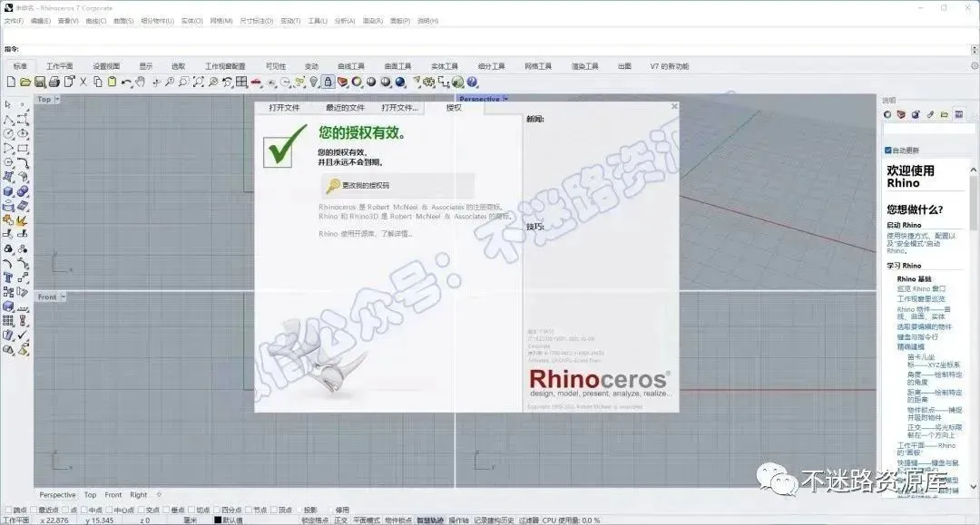
Task: Click the Zoom Extents icon
Action: [x=198, y=82]
